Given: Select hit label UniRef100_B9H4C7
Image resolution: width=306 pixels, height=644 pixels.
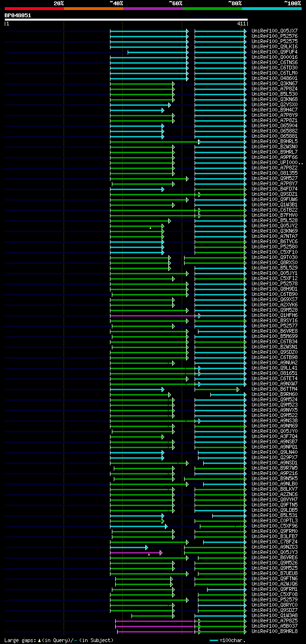Looking at the screenshot, I should pyautogui.click(x=274, y=110).
